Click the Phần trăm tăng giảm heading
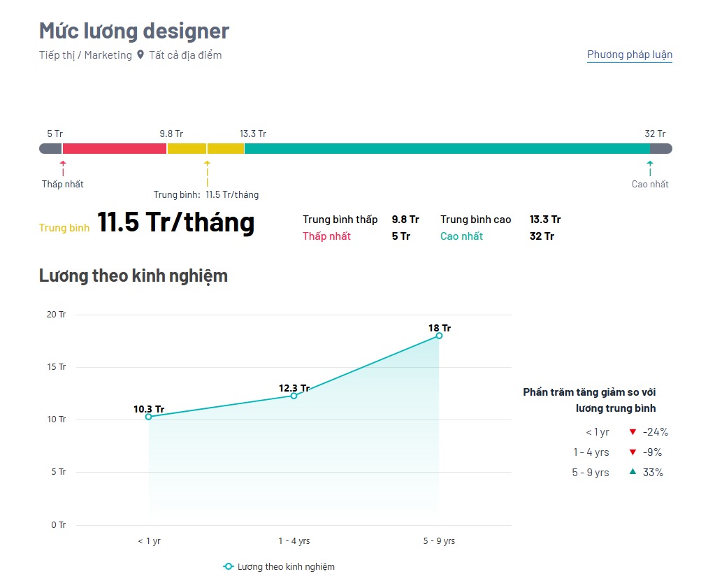The width and height of the screenshot is (715, 588). pyautogui.click(x=590, y=400)
